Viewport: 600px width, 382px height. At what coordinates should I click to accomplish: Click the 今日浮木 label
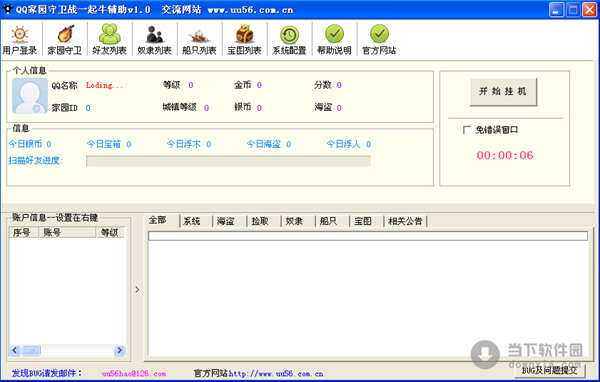point(184,144)
